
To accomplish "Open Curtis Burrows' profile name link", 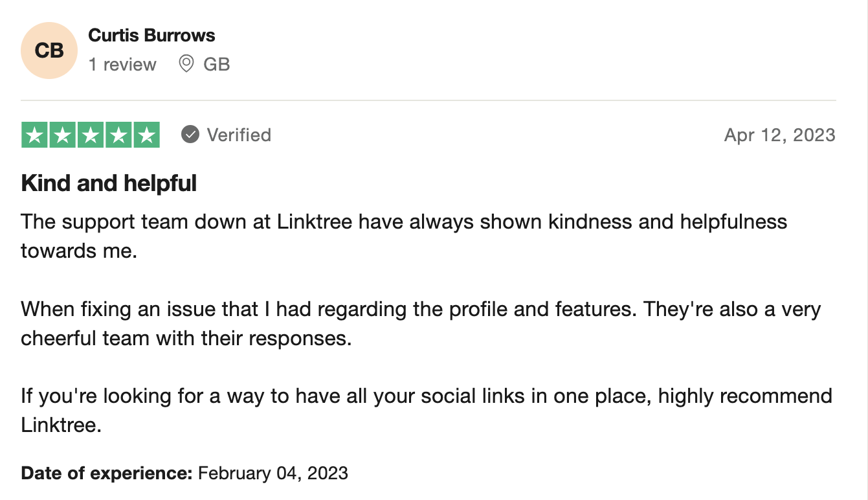I will (151, 36).
